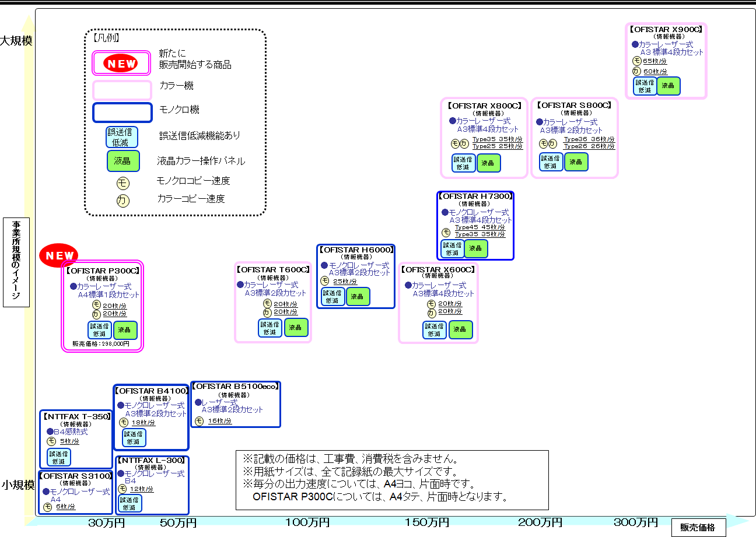The image size is (756, 537).
Task: Click the 100万円 price axis label
Action: click(308, 522)
